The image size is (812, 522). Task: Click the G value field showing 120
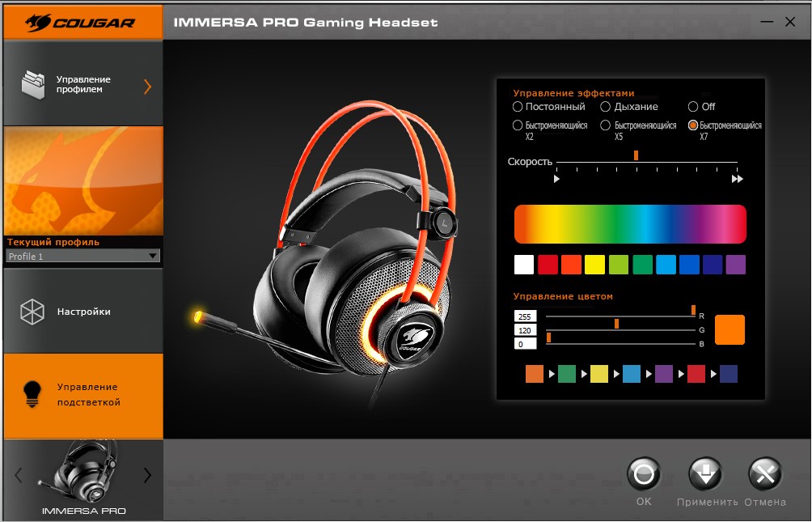point(525,330)
